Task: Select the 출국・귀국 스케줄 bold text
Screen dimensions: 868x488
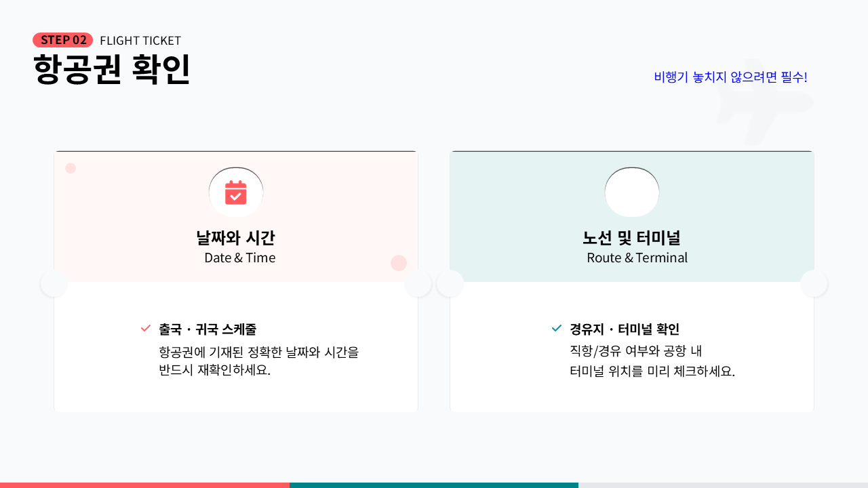Action: click(208, 329)
